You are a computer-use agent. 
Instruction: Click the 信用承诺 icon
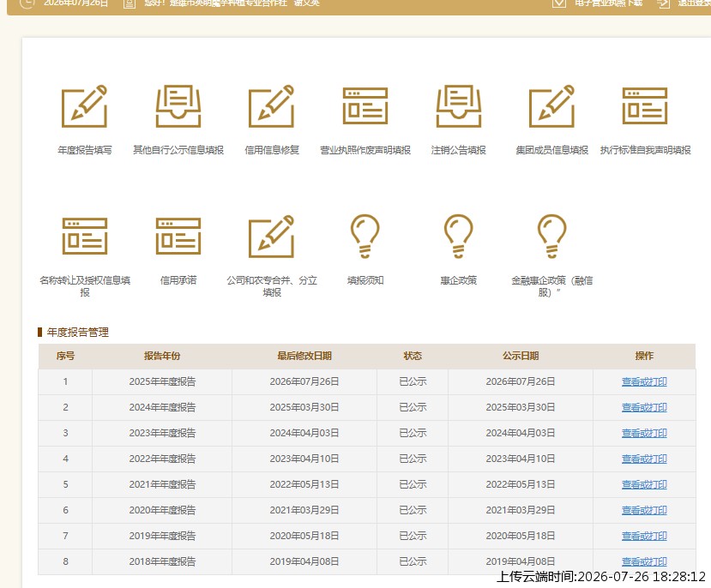tap(178, 237)
